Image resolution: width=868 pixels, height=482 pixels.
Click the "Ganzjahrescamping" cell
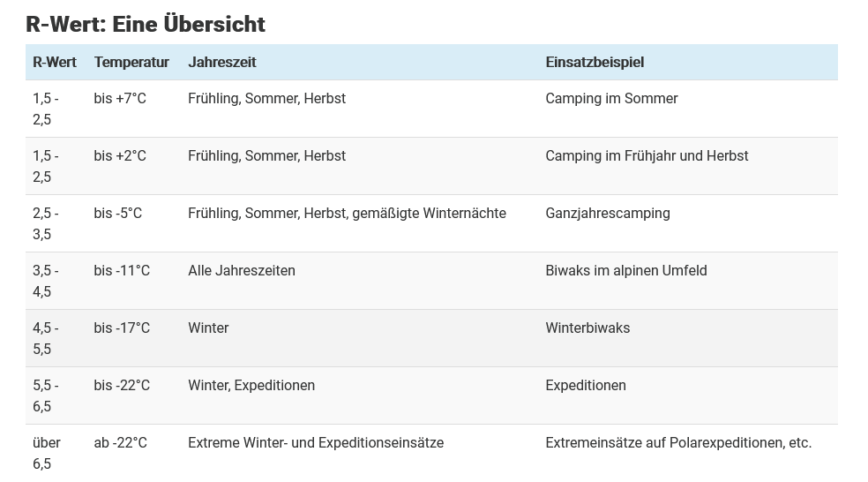[608, 214]
